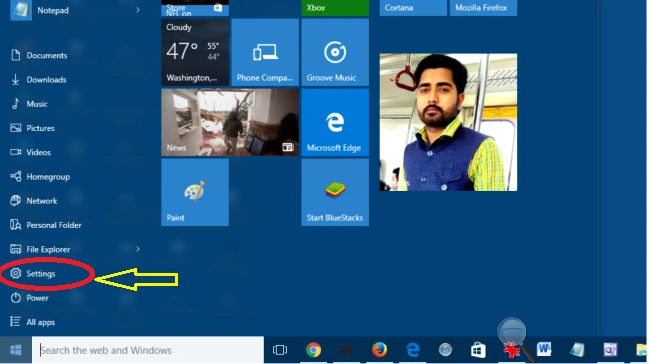Open the Store tile
This screenshot has width=650, height=364.
195,8
